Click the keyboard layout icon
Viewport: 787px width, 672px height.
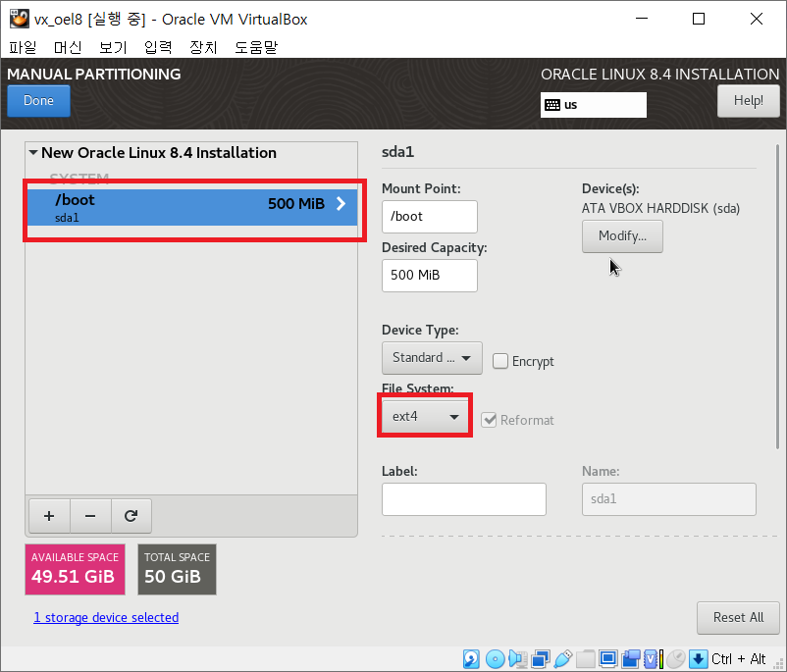click(552, 105)
